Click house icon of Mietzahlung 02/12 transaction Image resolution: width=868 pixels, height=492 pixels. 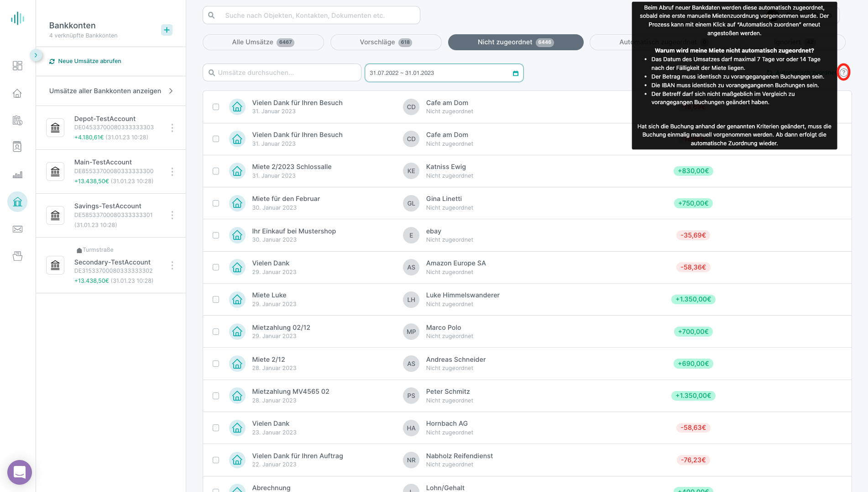237,332
